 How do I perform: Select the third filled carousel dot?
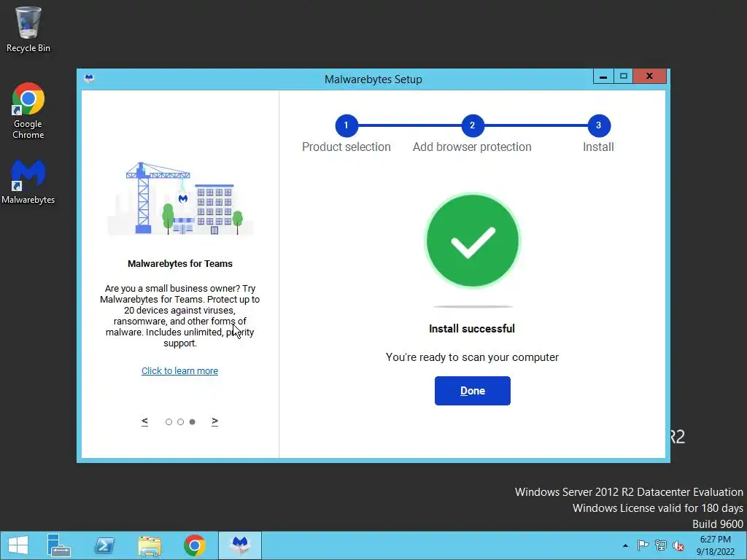(193, 422)
